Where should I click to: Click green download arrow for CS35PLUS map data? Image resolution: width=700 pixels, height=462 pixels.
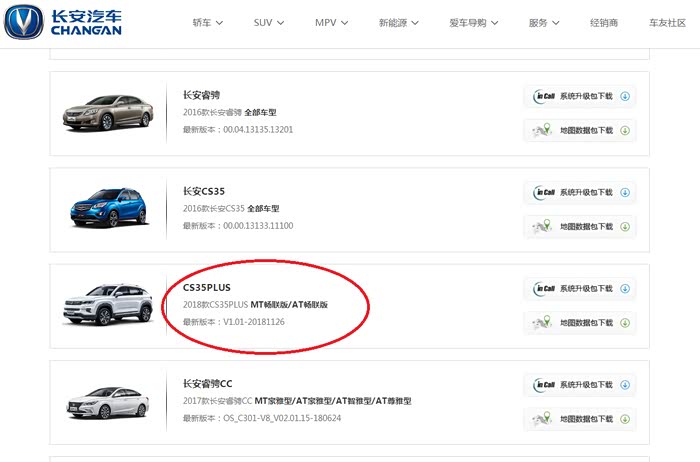tap(625, 323)
